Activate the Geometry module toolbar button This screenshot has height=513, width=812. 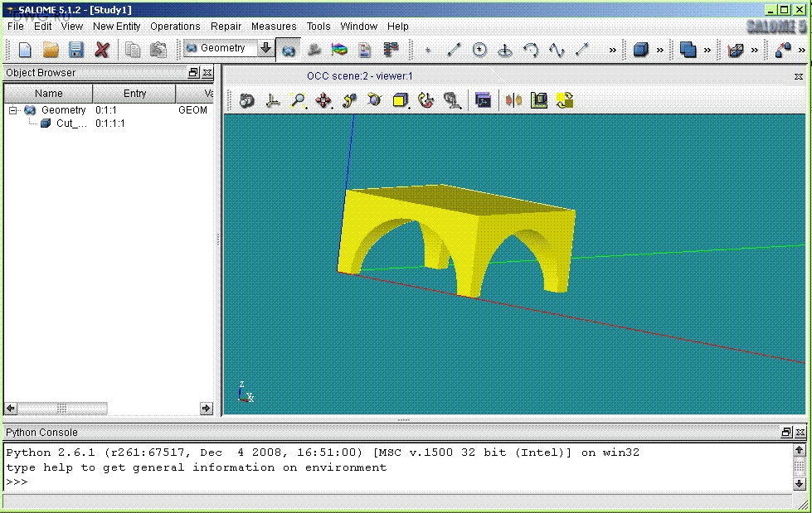coord(289,50)
